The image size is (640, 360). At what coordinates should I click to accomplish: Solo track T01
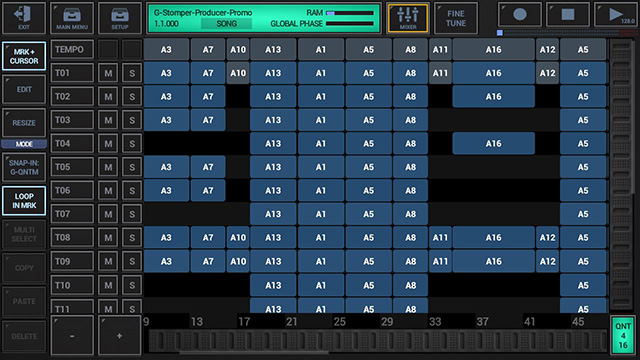pyautogui.click(x=132, y=73)
